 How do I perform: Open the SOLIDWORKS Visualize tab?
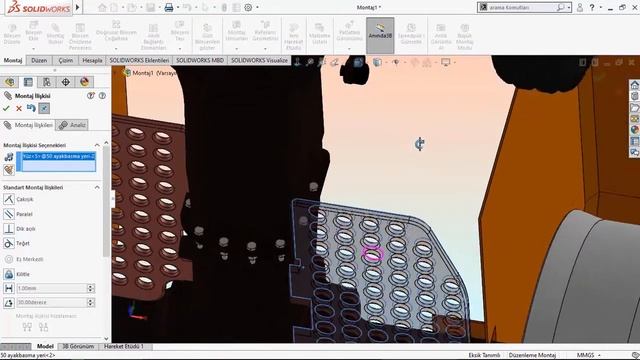pos(259,60)
